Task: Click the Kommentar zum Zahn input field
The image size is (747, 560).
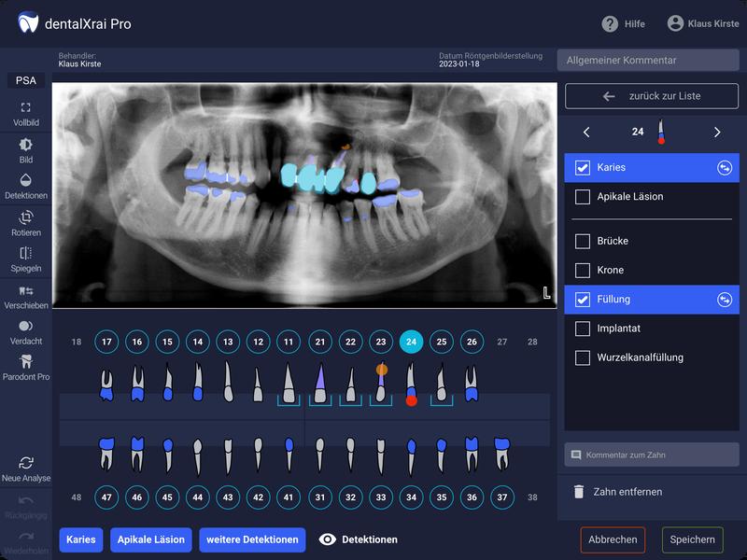Action: [x=652, y=455]
